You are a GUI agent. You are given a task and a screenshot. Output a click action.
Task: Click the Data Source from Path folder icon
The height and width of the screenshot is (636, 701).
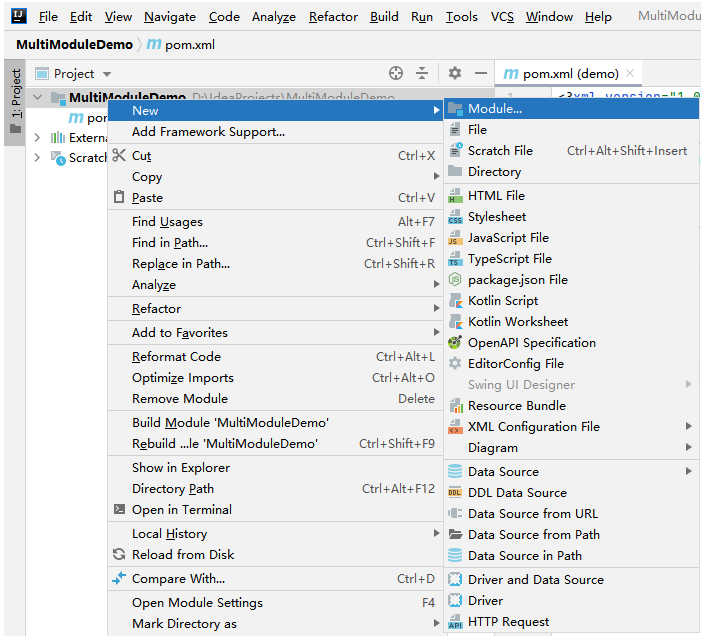point(455,534)
